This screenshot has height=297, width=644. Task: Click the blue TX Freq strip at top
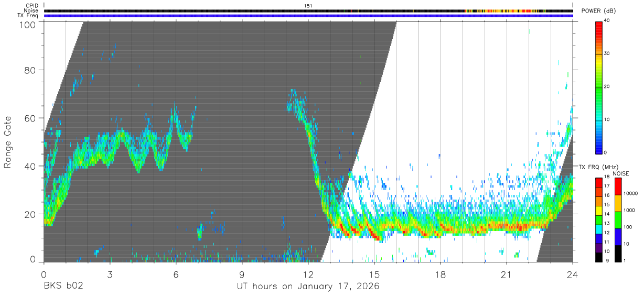point(308,16)
